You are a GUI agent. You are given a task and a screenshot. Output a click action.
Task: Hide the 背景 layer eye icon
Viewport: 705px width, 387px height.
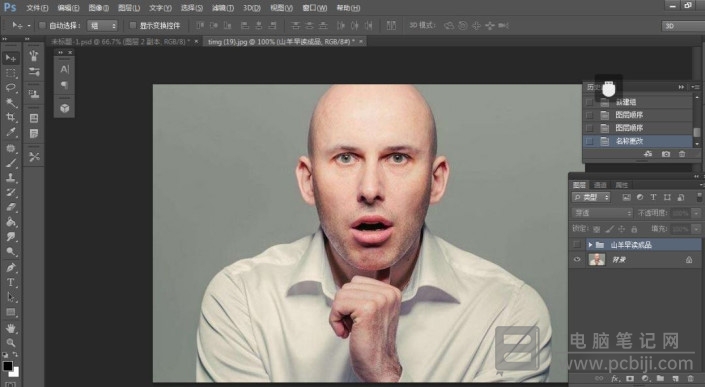pos(577,259)
